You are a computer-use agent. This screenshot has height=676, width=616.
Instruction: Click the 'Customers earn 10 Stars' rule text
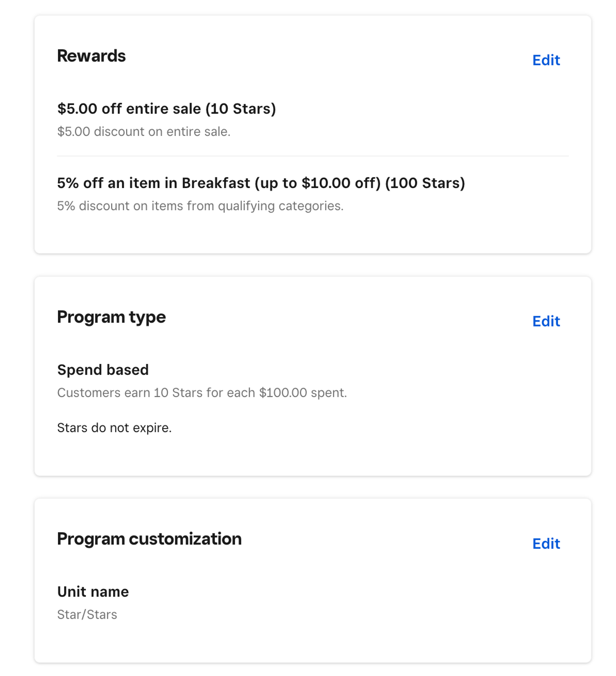[x=202, y=393]
